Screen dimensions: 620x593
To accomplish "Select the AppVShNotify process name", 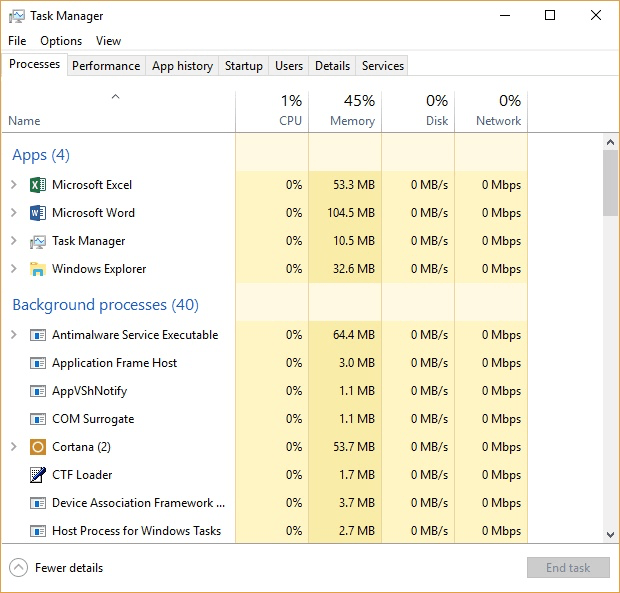I will coord(89,391).
